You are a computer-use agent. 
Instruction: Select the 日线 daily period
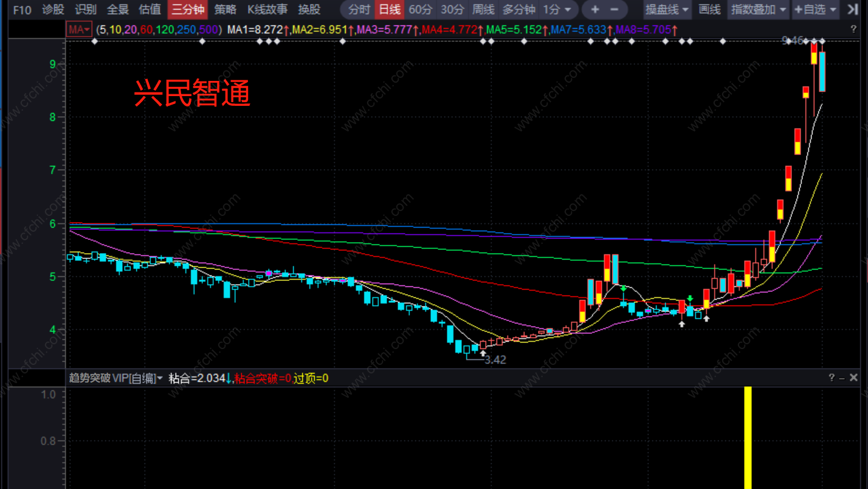coord(390,10)
